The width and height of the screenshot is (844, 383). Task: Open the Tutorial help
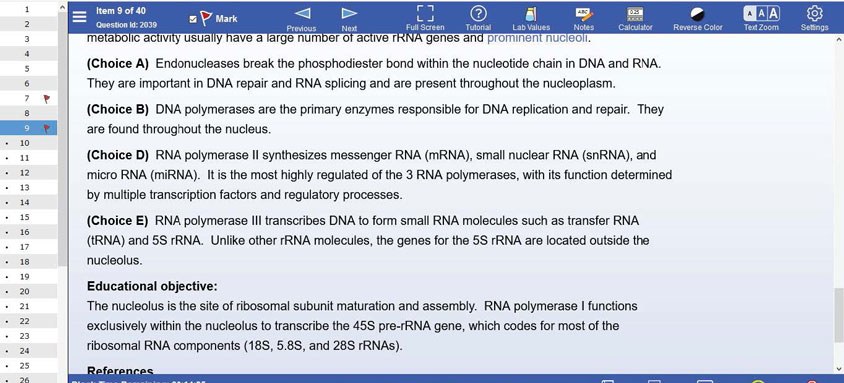[x=478, y=18]
